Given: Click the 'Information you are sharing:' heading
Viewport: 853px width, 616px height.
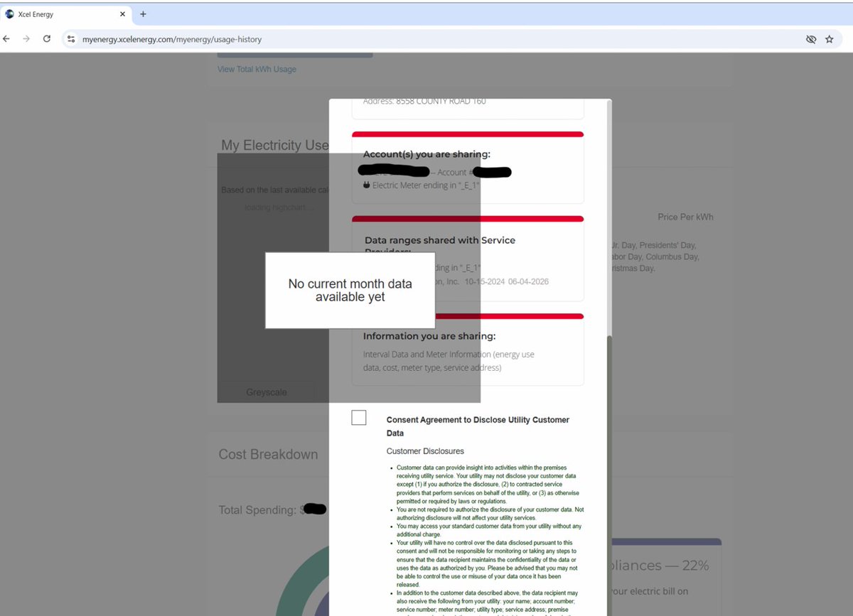Looking at the screenshot, I should coord(429,336).
